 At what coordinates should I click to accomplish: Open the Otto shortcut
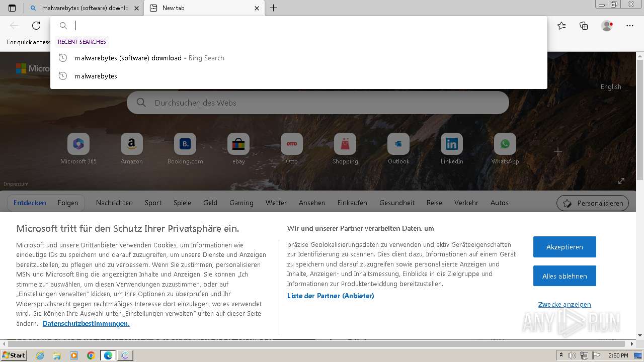tap(292, 149)
